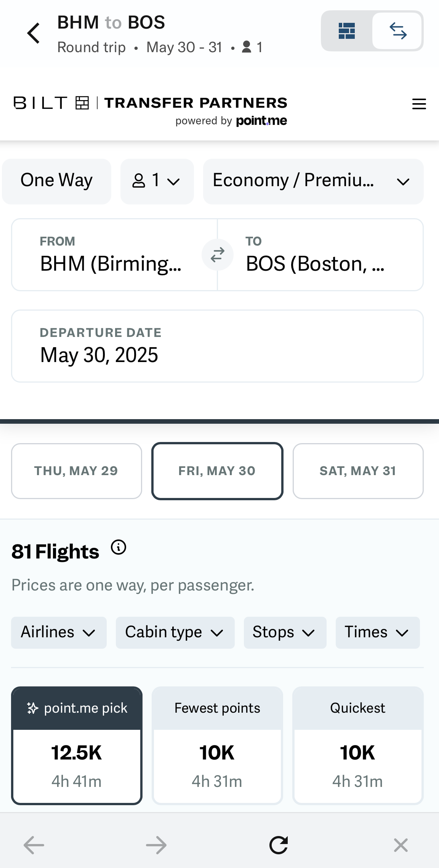The width and height of the screenshot is (439, 868).
Task: Expand the Economy / Premium cabin dropdown
Action: 313,181
